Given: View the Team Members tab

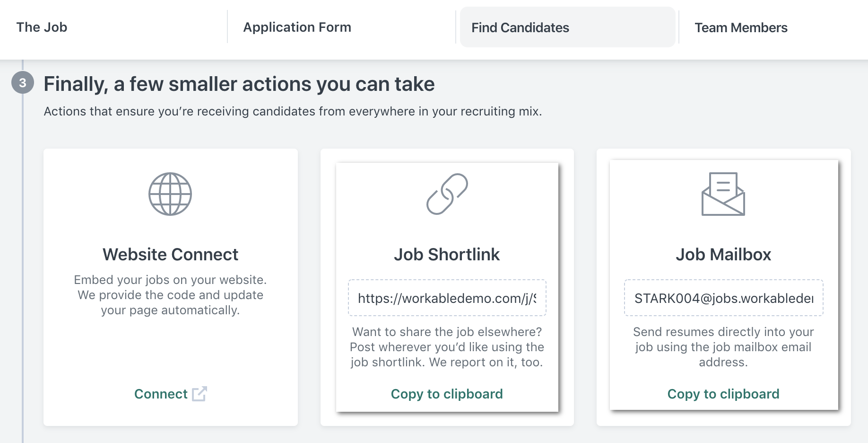Looking at the screenshot, I should point(740,27).
